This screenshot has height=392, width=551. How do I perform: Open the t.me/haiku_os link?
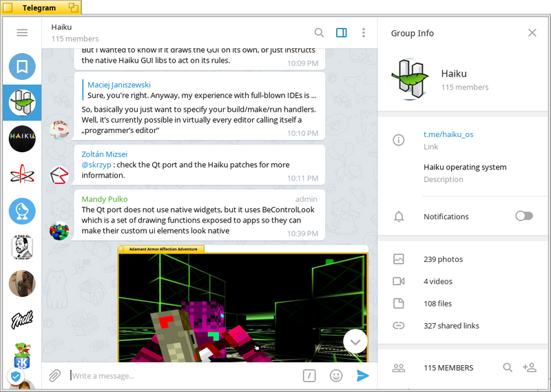448,134
